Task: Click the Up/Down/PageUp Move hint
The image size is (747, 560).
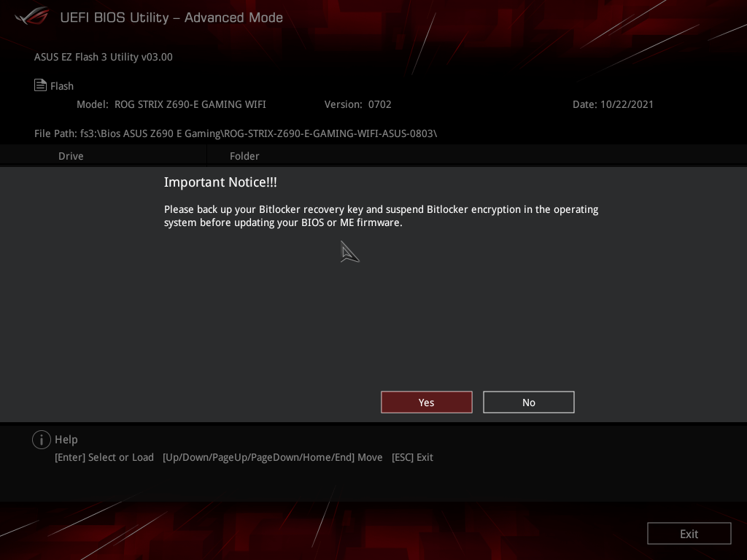Action: tap(273, 458)
